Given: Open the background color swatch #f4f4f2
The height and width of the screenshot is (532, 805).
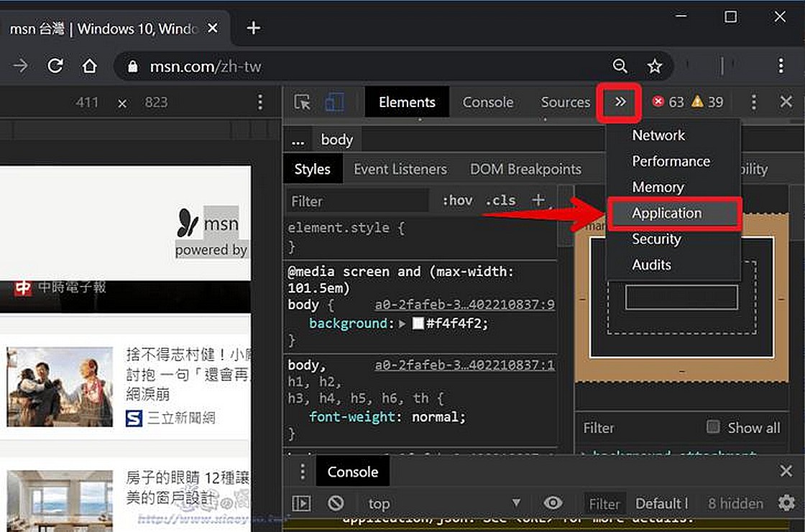Looking at the screenshot, I should click(418, 324).
